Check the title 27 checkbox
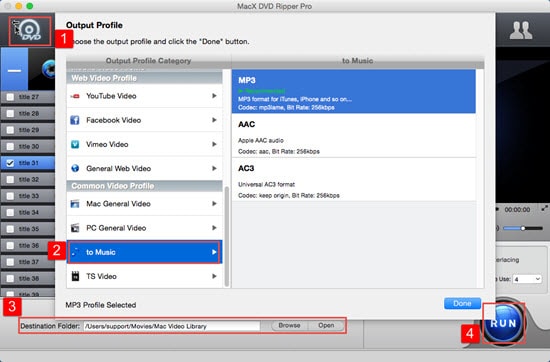 (x=11, y=97)
